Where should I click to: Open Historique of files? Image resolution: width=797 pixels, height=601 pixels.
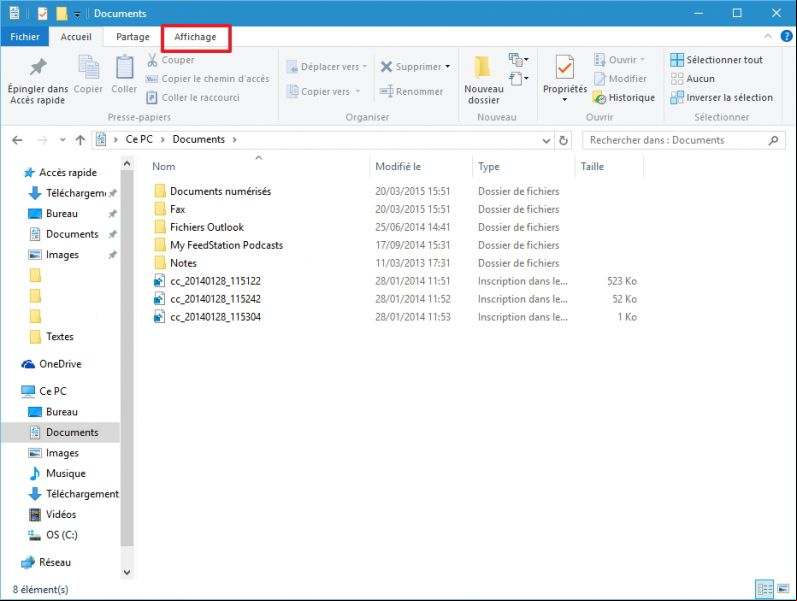coord(624,98)
